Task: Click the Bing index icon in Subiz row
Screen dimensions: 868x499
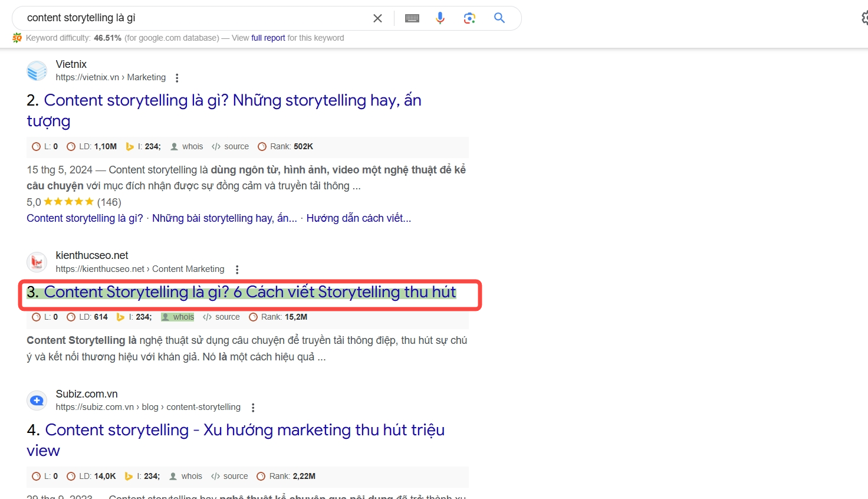Action: coord(129,476)
